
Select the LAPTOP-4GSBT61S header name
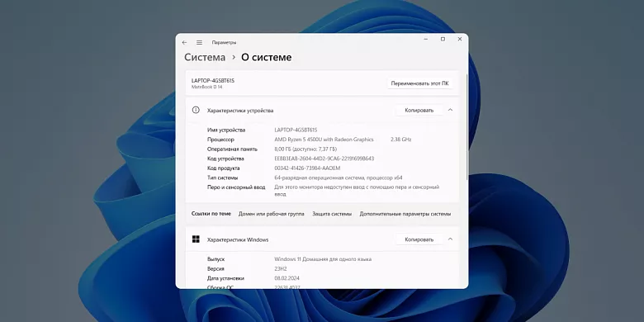tap(213, 81)
